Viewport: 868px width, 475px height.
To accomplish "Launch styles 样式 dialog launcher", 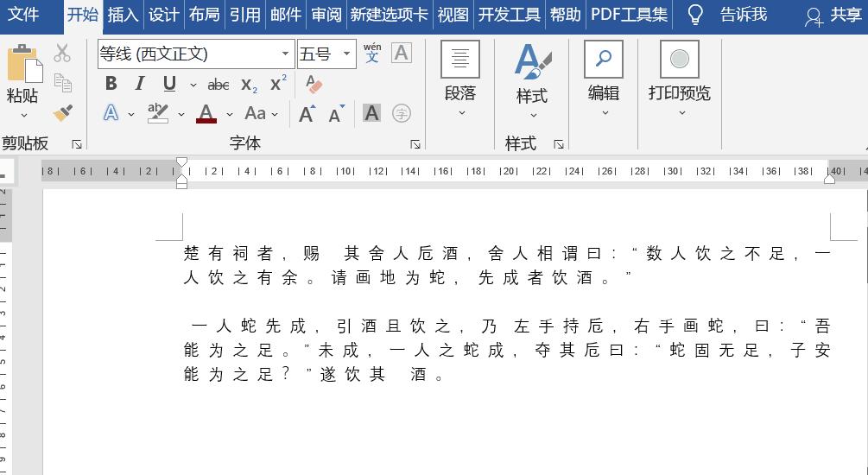I will tap(559, 144).
